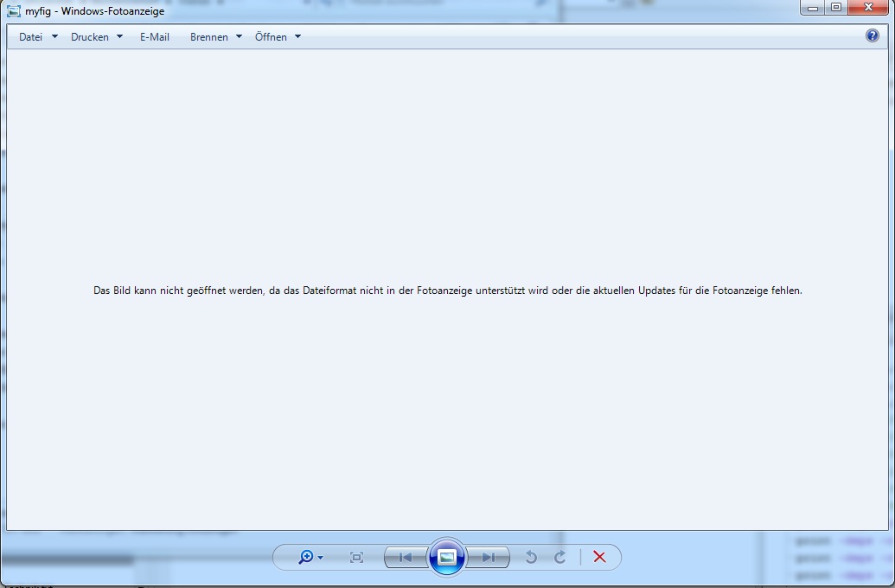Viewport: 895px width, 588px height.
Task: Click the Fotoanzeige icon in title bar
Action: [x=14, y=11]
